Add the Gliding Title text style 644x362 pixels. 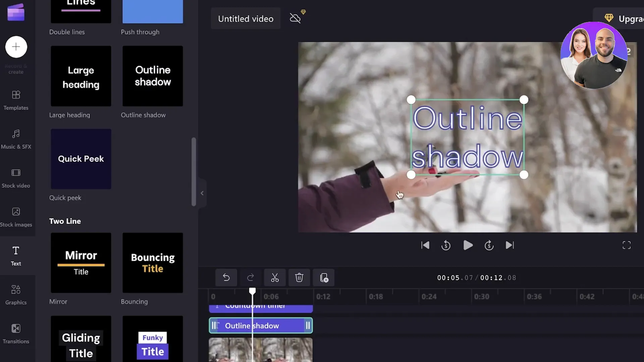pos(81,339)
